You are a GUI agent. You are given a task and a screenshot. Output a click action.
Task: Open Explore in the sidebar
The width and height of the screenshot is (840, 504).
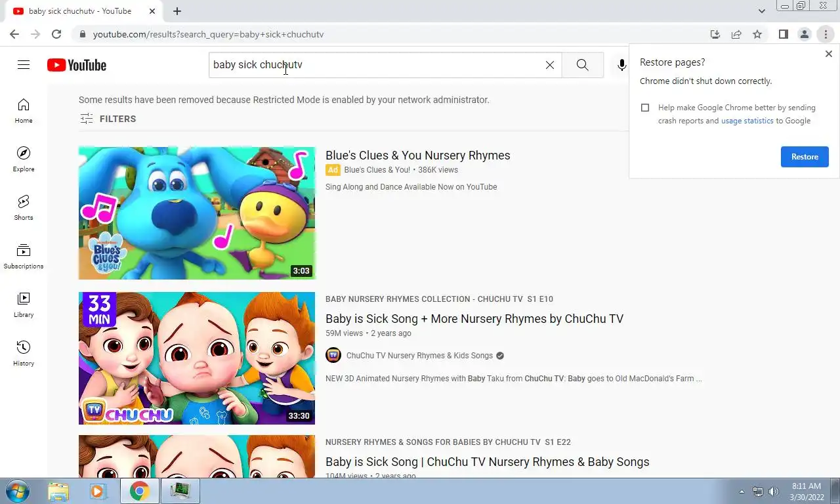[x=24, y=159]
